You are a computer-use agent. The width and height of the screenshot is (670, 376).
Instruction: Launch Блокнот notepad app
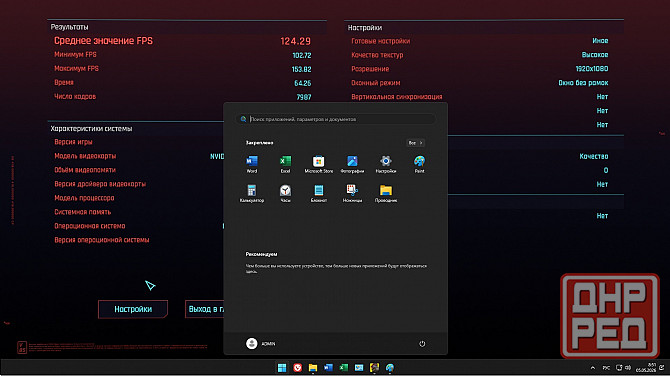[318, 193]
